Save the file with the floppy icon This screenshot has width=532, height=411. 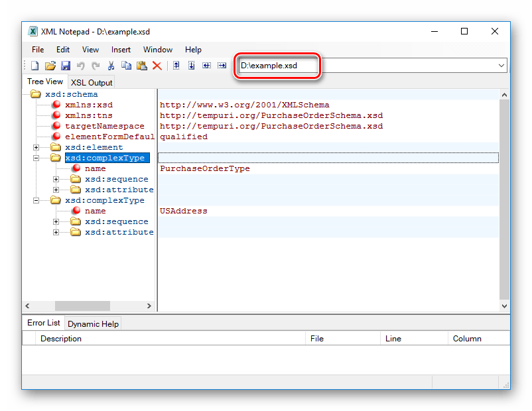coord(66,66)
